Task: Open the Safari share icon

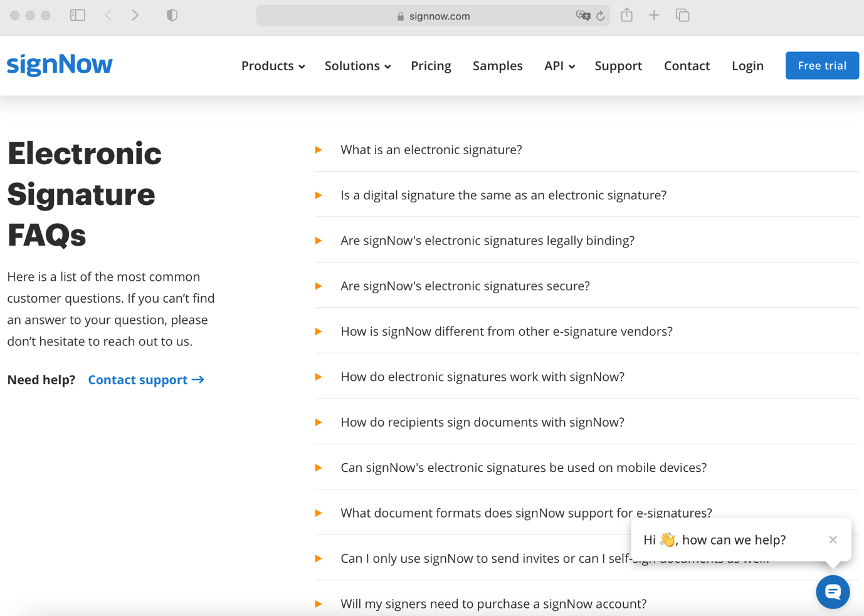Action: click(626, 15)
